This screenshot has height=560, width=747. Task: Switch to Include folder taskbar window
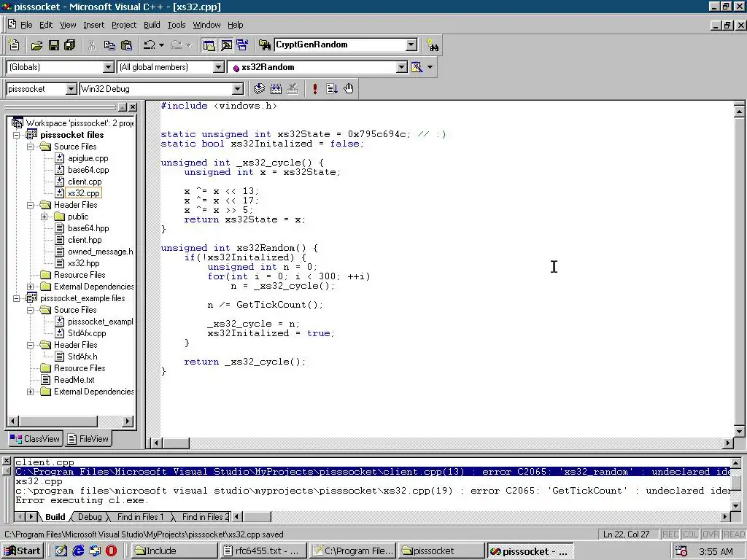[x=174, y=551]
